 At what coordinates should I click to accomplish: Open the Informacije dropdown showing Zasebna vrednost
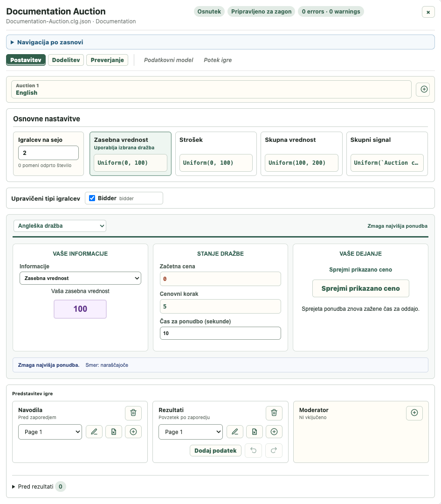pyautogui.click(x=80, y=278)
